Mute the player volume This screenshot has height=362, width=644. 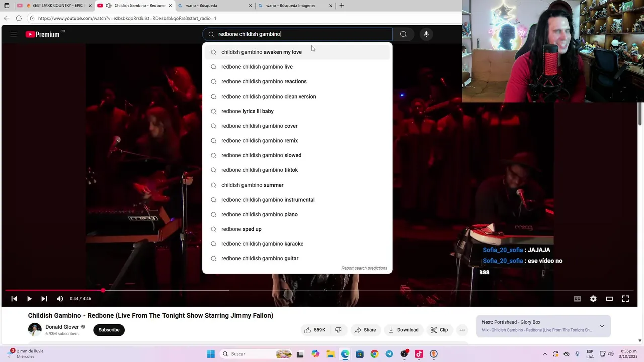tap(60, 299)
